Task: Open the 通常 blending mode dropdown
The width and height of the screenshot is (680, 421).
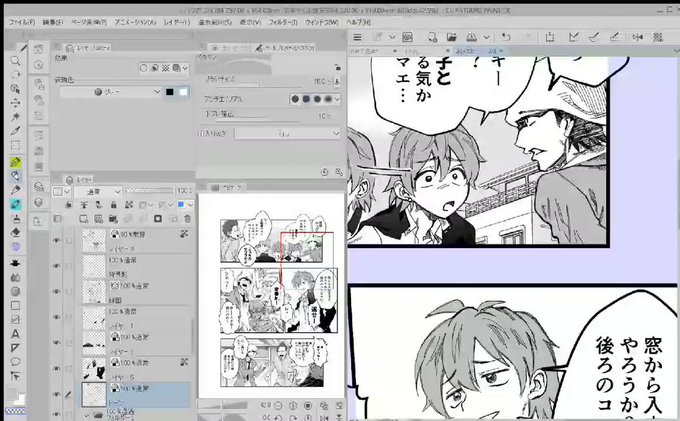Action: coord(98,191)
